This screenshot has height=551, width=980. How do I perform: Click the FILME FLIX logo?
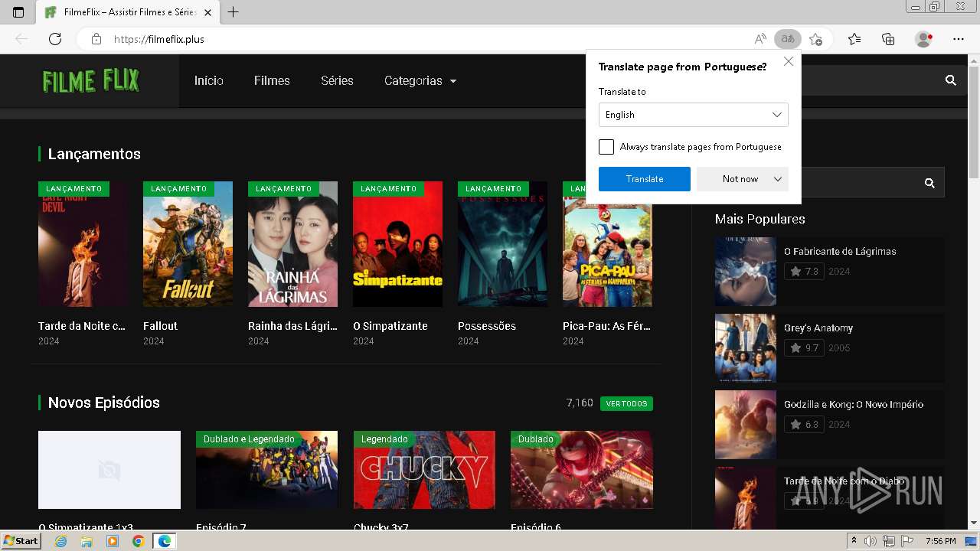pyautogui.click(x=90, y=80)
